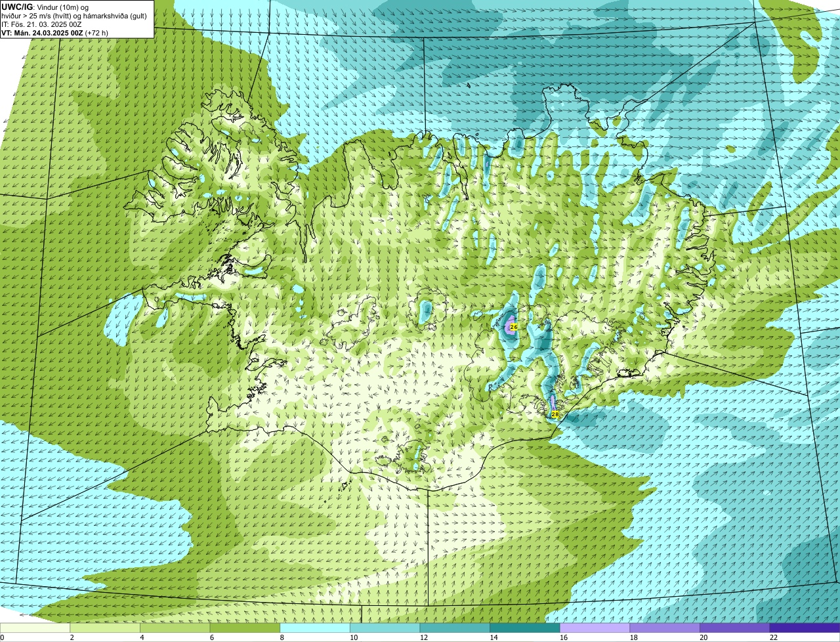Click the scale value 2
This screenshot has width=840, height=642.
pos(72,637)
